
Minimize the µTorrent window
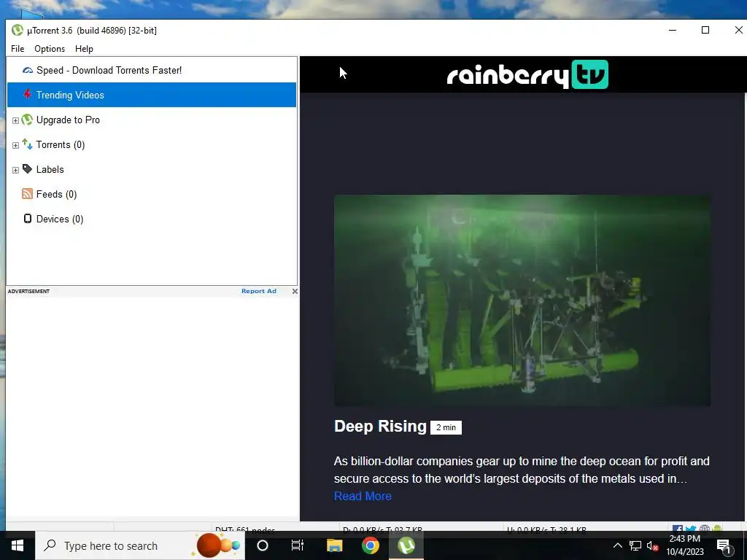coord(673,30)
